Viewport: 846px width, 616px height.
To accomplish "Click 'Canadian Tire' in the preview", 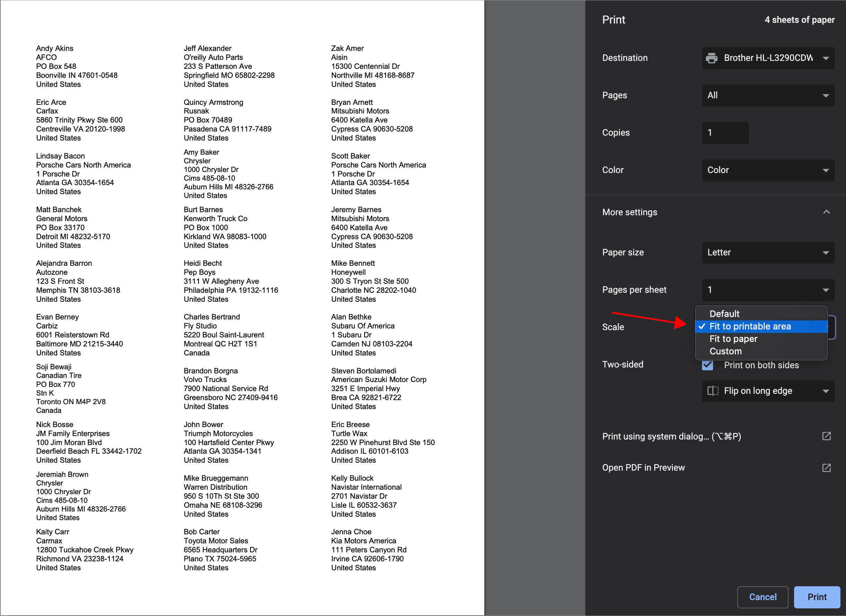I will click(x=59, y=375).
